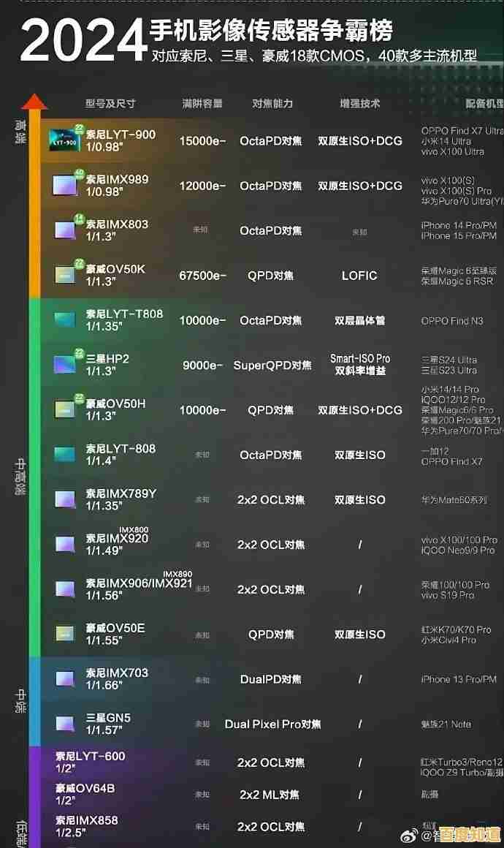Viewport: 504px width, 848px height.
Task: Click the iPhone 13 Pro/PM phone model
Action: pyautogui.click(x=459, y=679)
